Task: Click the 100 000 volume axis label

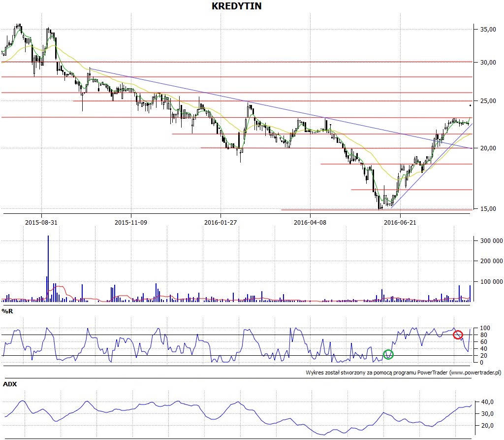Action: (x=491, y=282)
